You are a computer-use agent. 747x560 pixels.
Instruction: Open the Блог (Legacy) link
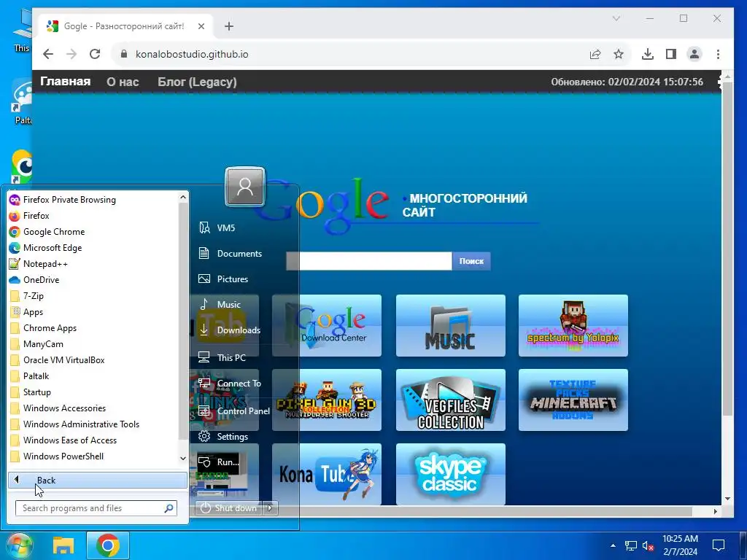coord(197,82)
